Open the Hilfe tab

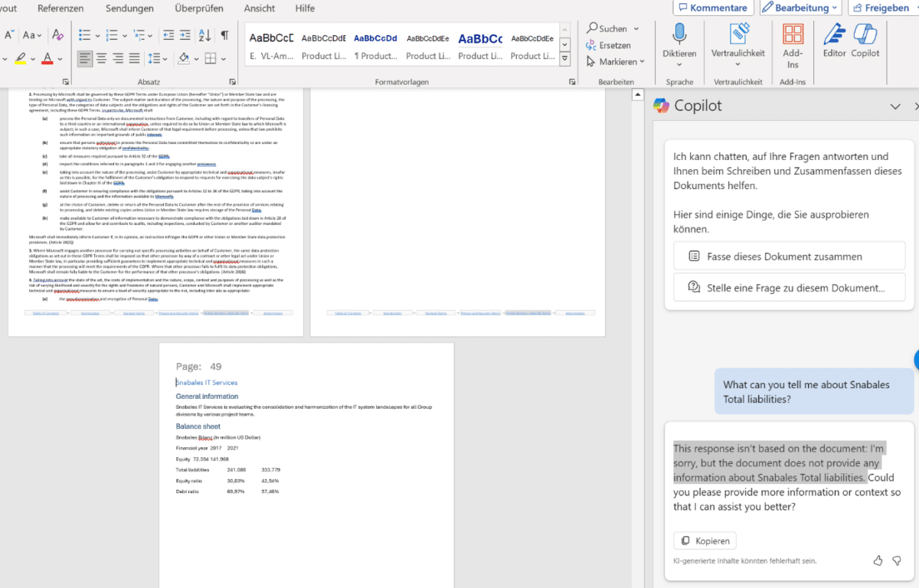[x=305, y=8]
